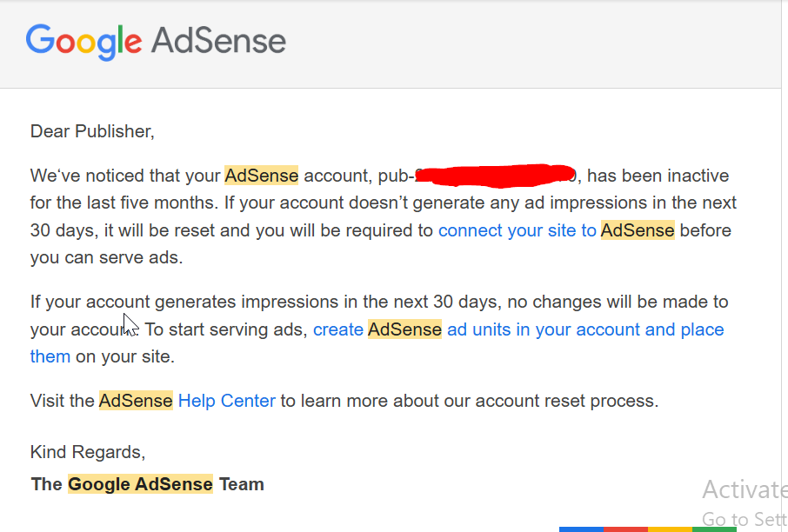Click the highlighted AdSense before Help Center
Image resolution: width=788 pixels, height=532 pixels.
tap(136, 401)
